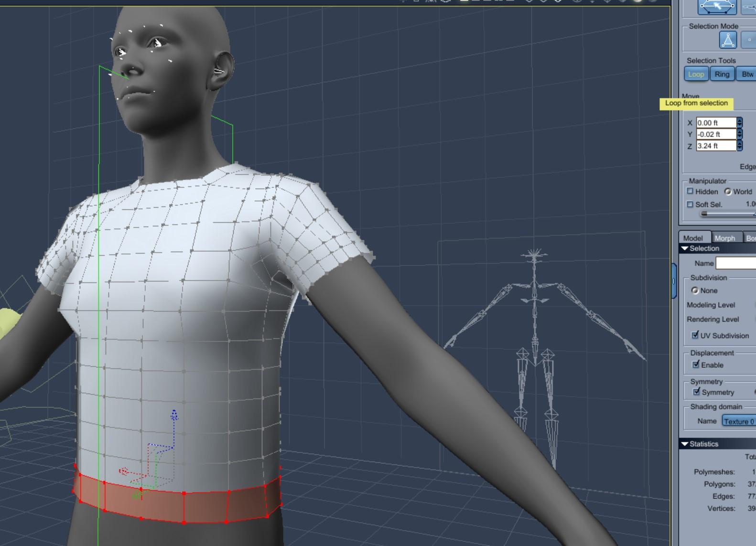This screenshot has width=756, height=546.
Task: Select the None subdivision radio button
Action: tap(695, 290)
